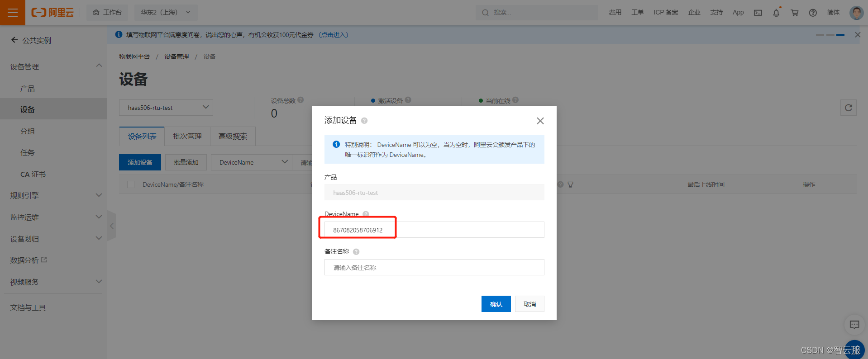
Task: Open the 支持 menu
Action: tap(716, 13)
